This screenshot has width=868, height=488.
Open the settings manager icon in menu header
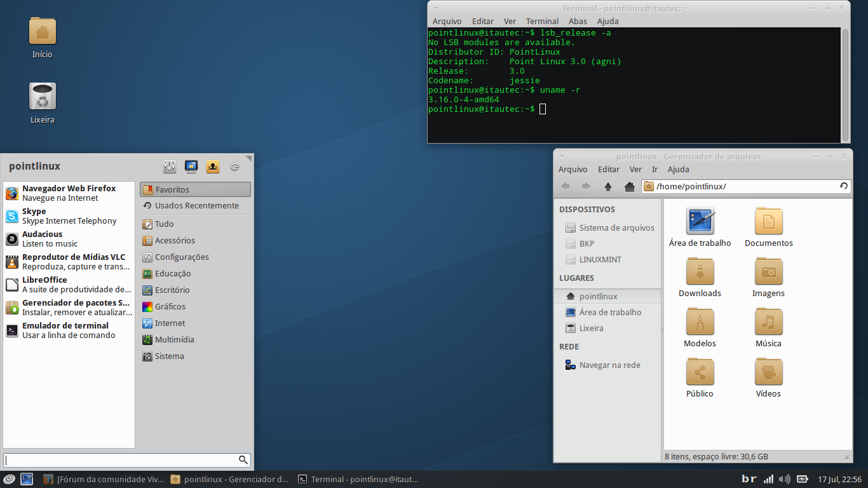pyautogui.click(x=169, y=166)
